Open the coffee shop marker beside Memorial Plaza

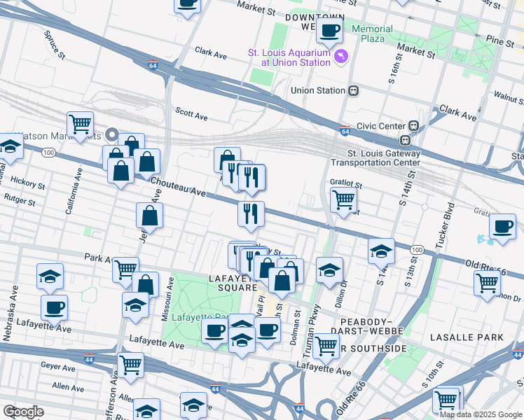(330, 31)
